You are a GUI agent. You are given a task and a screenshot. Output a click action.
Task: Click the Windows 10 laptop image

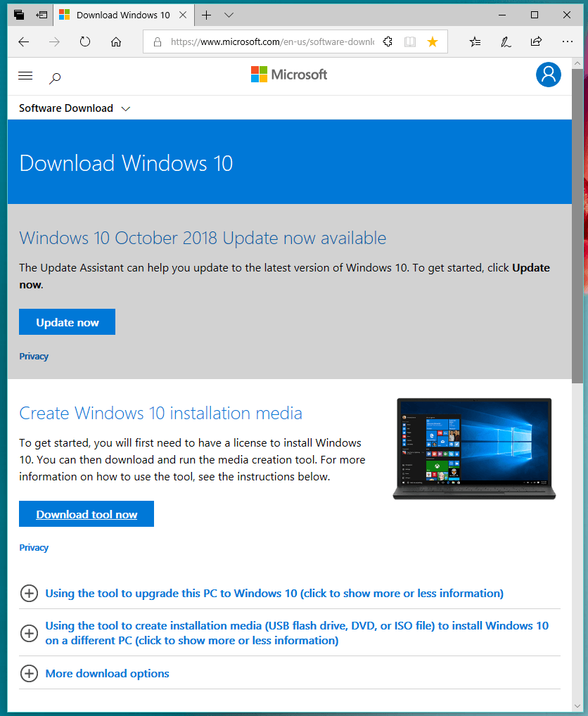(474, 449)
